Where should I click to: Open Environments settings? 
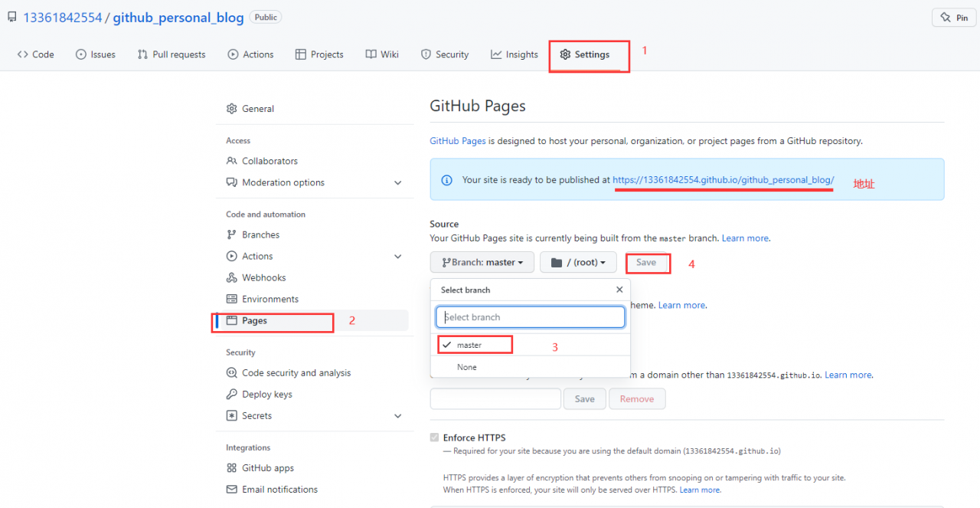point(270,299)
